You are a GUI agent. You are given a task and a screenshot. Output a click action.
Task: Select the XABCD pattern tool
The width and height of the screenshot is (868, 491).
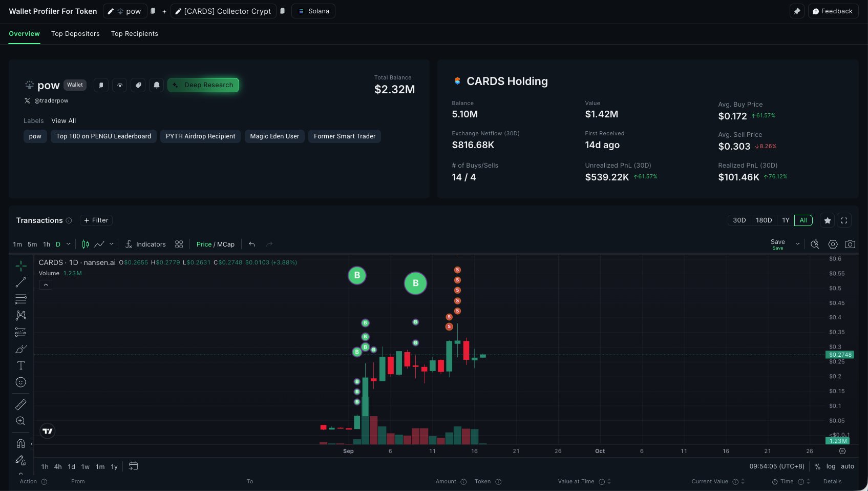pos(20,315)
